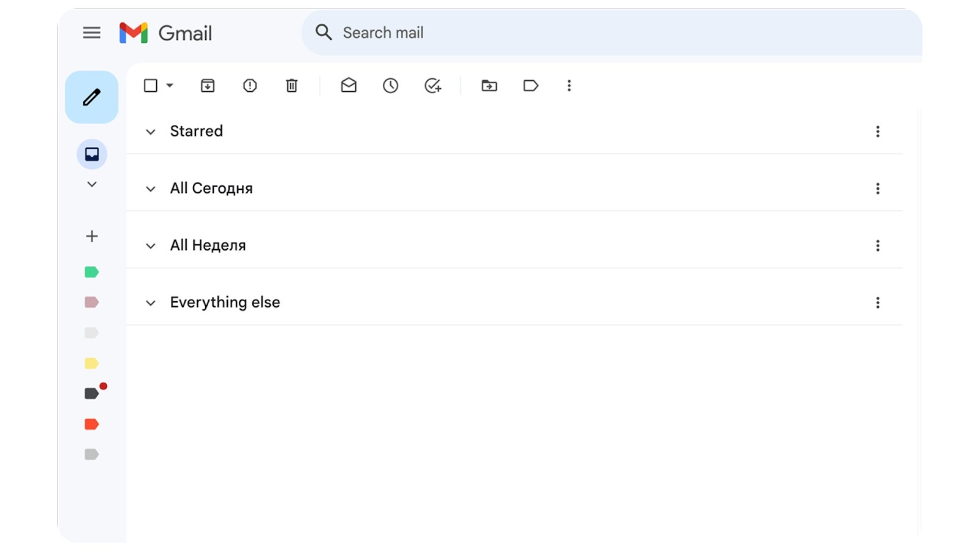The image size is (980, 551).
Task: Add email to Tasks
Action: point(433,86)
